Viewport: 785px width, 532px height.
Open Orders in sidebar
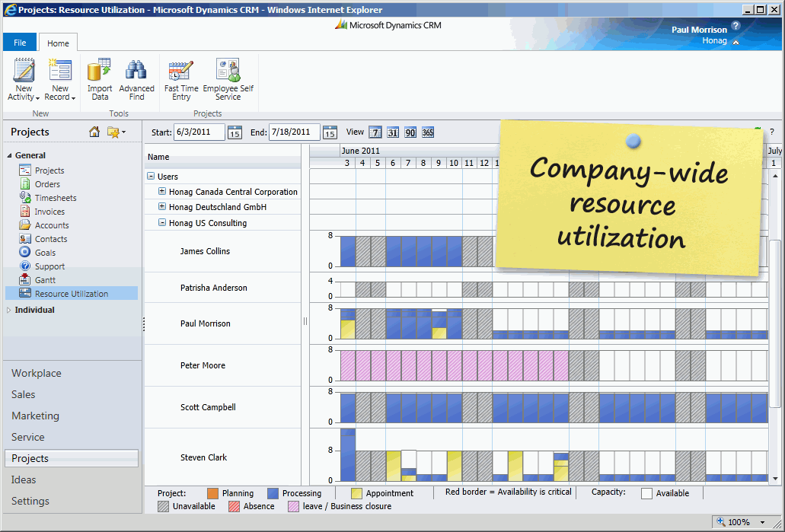click(x=47, y=184)
